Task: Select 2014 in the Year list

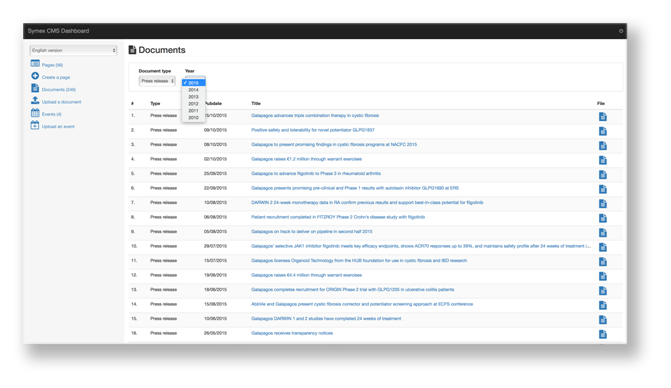Action: click(x=193, y=90)
